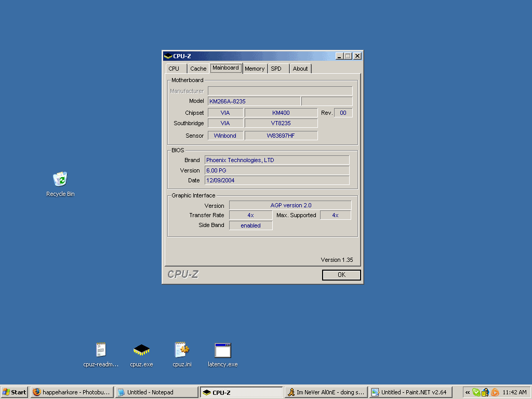
Task: Switch to the Memory tab
Action: (255, 69)
